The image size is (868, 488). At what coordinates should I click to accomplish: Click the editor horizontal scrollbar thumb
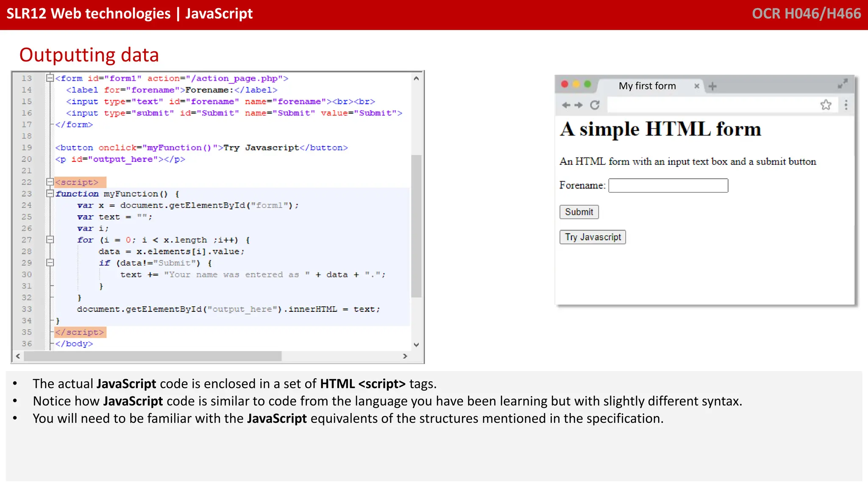coord(153,356)
